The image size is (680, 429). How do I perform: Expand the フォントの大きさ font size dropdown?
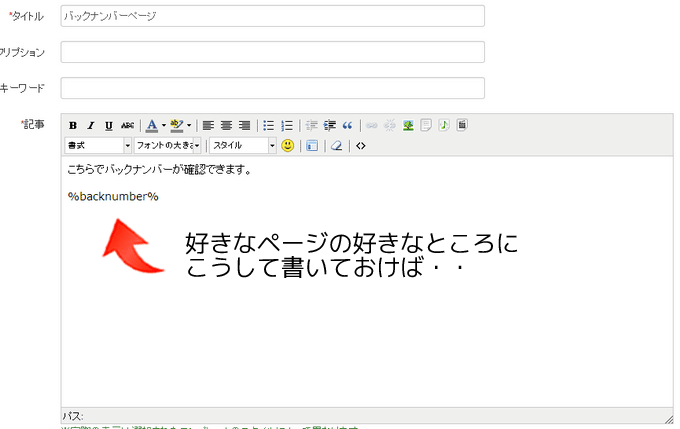point(168,146)
